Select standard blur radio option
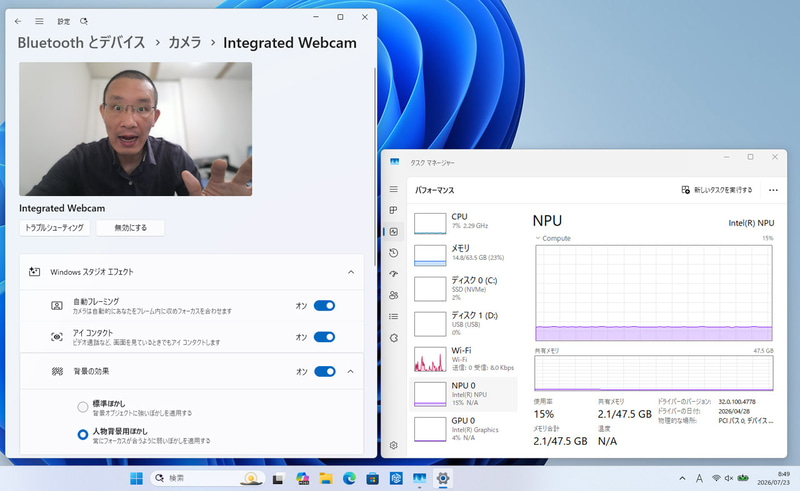The width and height of the screenshot is (800, 491). pos(83,407)
